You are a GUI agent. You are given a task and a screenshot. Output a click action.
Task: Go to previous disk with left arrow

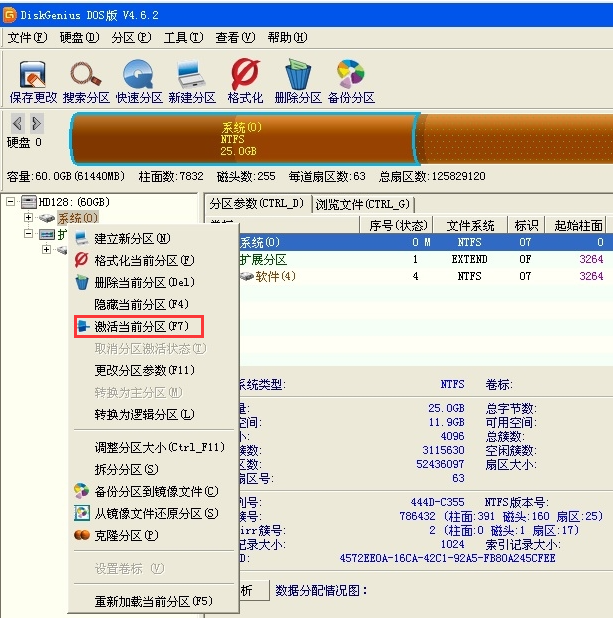[17, 123]
